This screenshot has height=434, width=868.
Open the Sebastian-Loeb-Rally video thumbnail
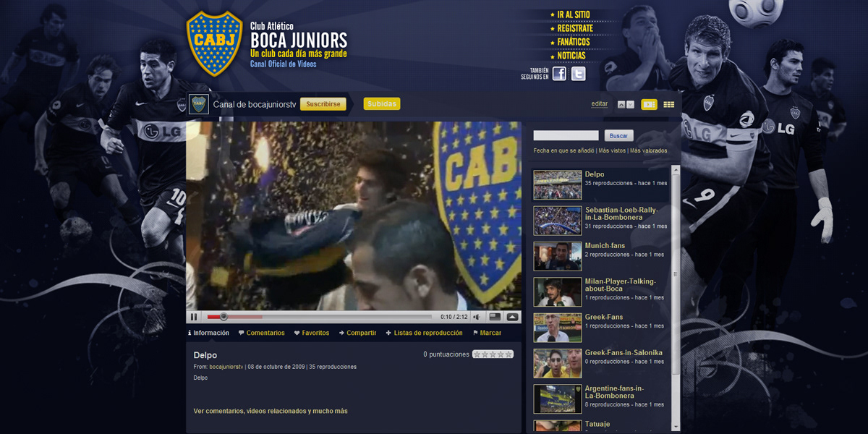tap(558, 221)
